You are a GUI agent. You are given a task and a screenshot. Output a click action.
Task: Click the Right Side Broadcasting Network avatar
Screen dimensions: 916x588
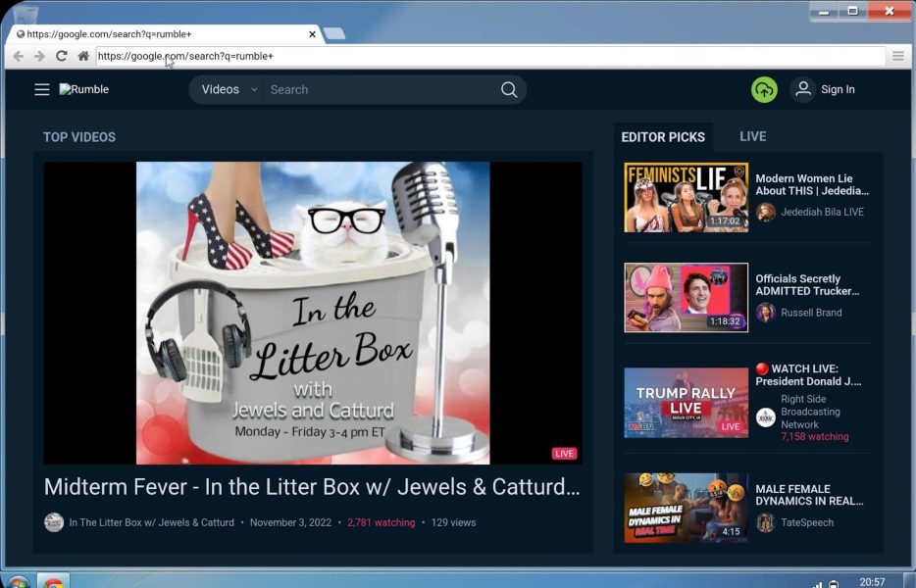(x=765, y=417)
